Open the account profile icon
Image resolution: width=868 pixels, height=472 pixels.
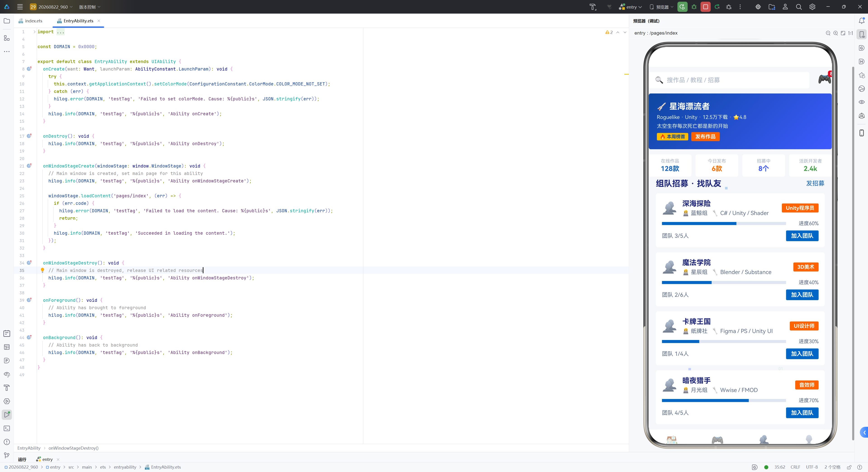(x=785, y=7)
